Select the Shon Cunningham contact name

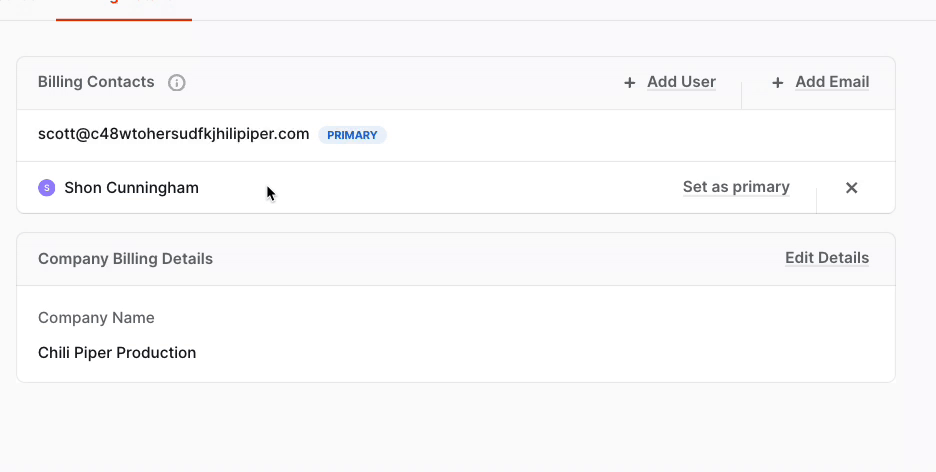point(131,188)
